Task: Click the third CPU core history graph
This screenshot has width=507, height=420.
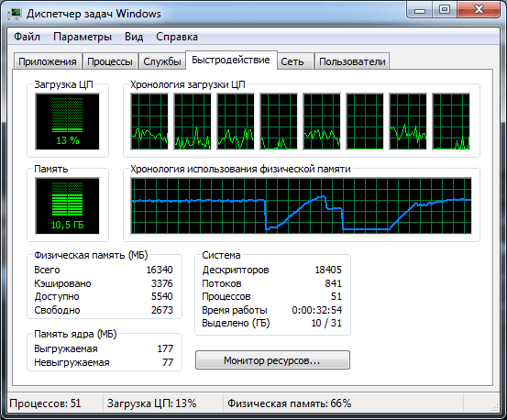Action: tap(236, 122)
